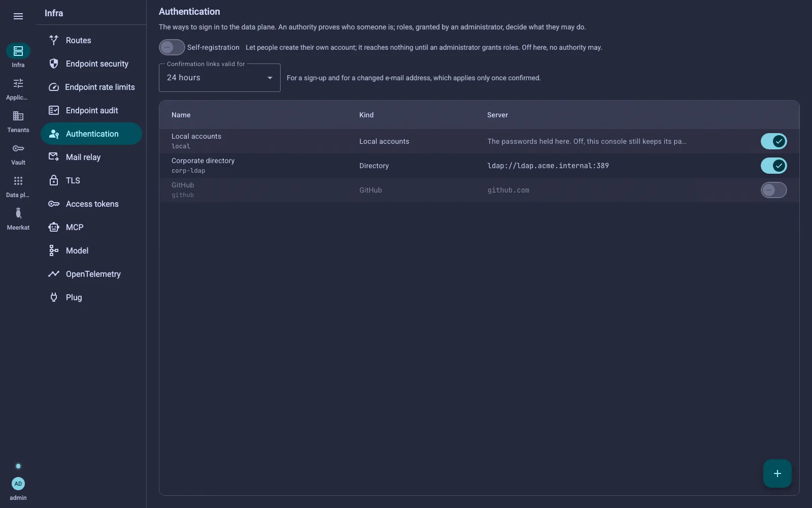Click the Directory kind cell
This screenshot has height=508, width=812.
tap(374, 166)
